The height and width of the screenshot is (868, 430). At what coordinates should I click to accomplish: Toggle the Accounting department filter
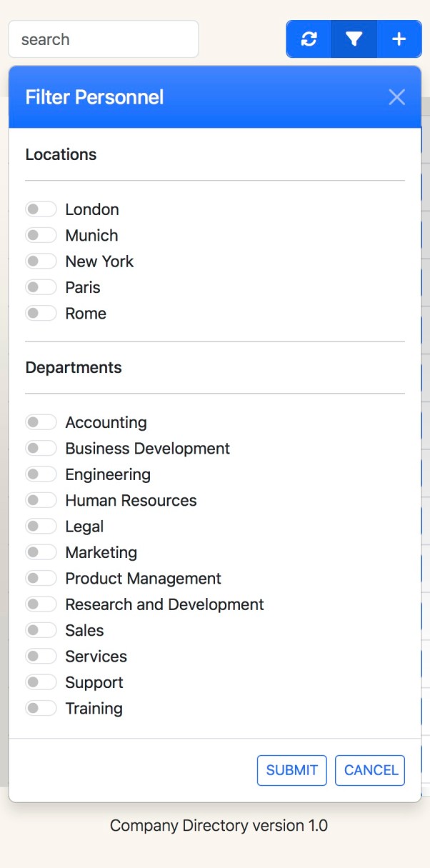point(41,422)
